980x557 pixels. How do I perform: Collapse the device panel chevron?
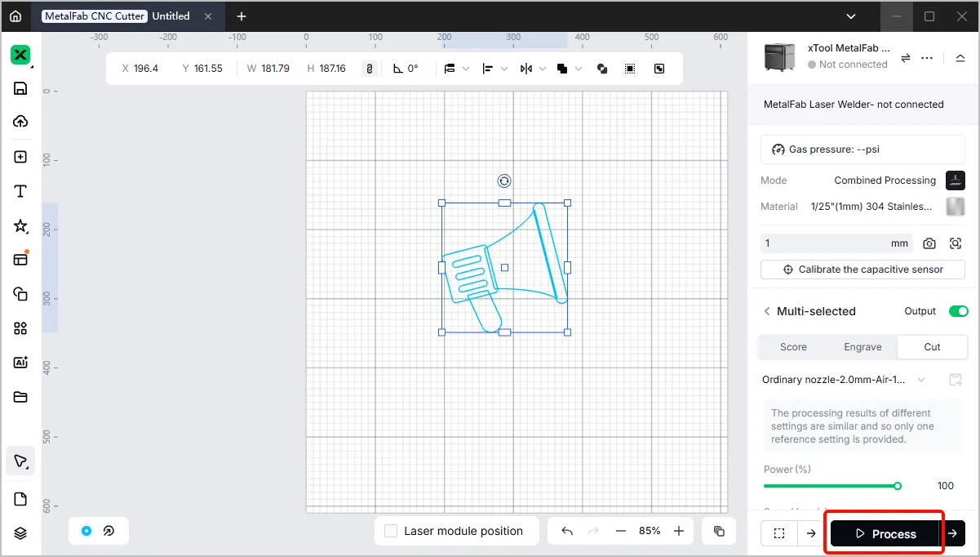tap(960, 58)
